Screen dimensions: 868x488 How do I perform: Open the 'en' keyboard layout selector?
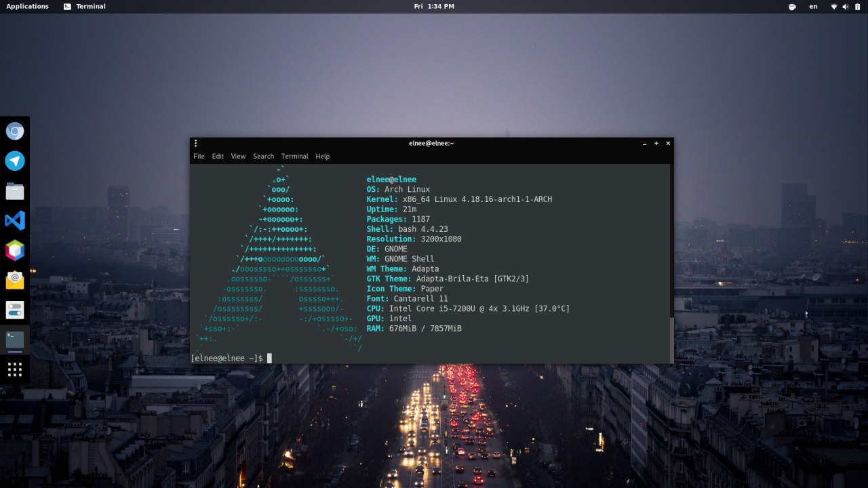[x=813, y=7]
